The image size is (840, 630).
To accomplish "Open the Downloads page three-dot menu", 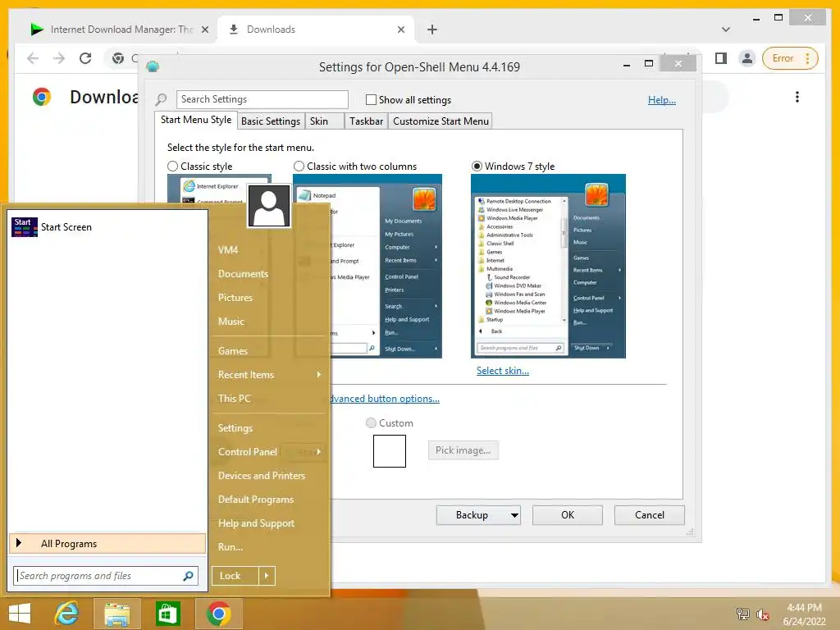I will pos(797,97).
